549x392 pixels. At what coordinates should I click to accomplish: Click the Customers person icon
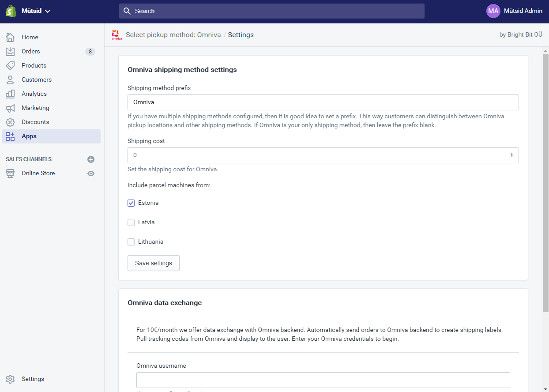[10, 79]
